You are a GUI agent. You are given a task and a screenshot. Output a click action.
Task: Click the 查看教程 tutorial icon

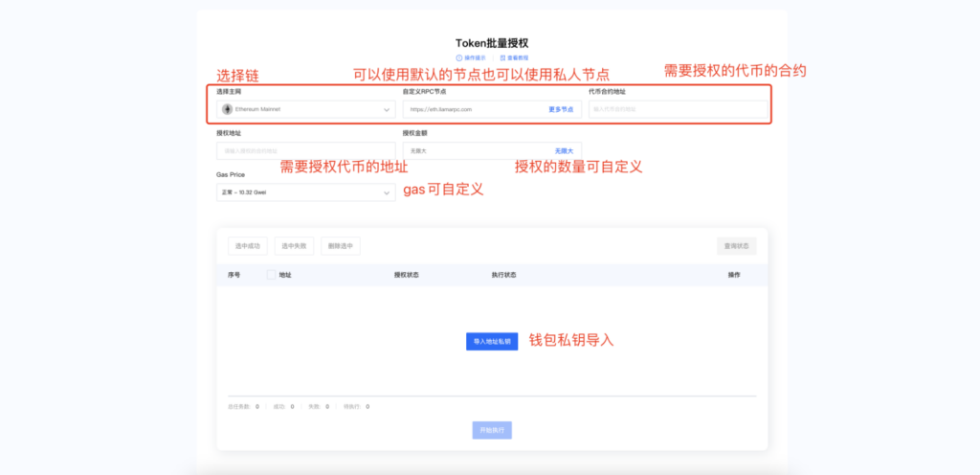pos(502,57)
